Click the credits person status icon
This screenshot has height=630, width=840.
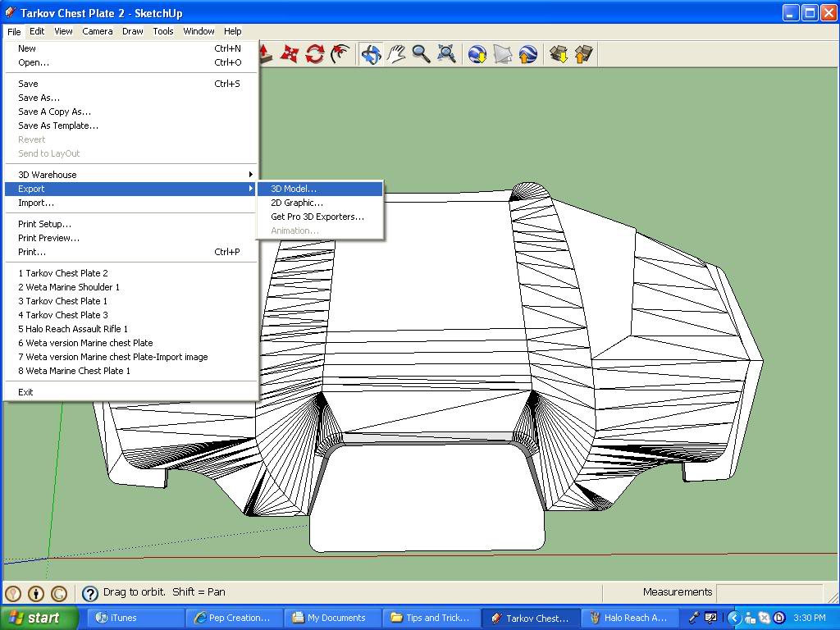coord(36,593)
